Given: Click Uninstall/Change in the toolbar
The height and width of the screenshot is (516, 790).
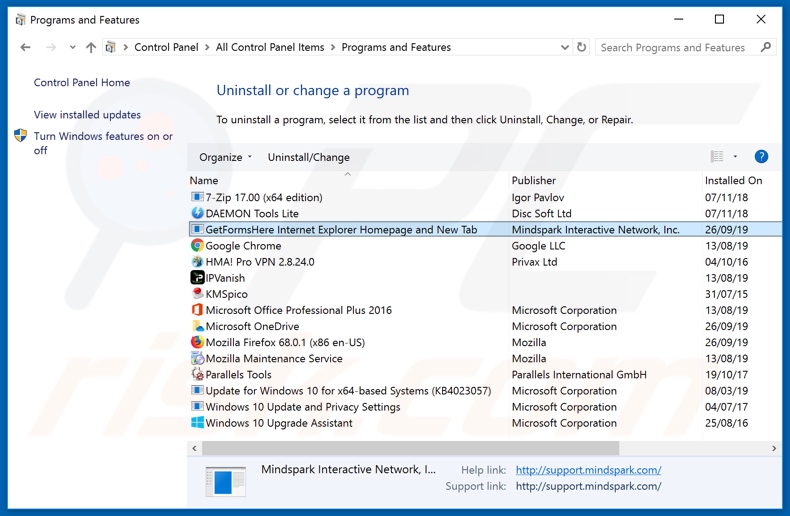Looking at the screenshot, I should (x=308, y=157).
